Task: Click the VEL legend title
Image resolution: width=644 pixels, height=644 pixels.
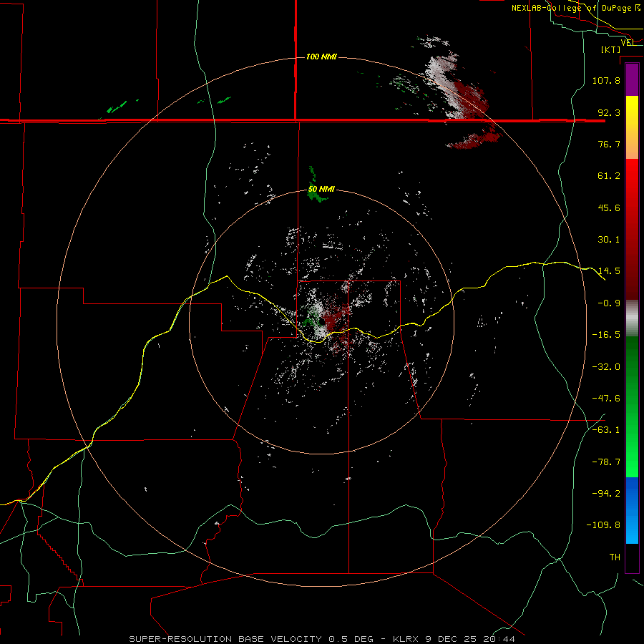Action: point(628,42)
